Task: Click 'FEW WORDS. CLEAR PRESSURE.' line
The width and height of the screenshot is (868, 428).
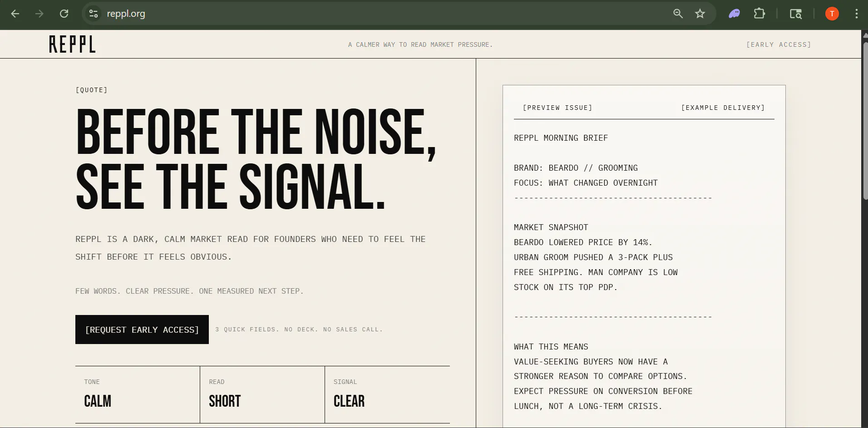Action: click(x=189, y=291)
